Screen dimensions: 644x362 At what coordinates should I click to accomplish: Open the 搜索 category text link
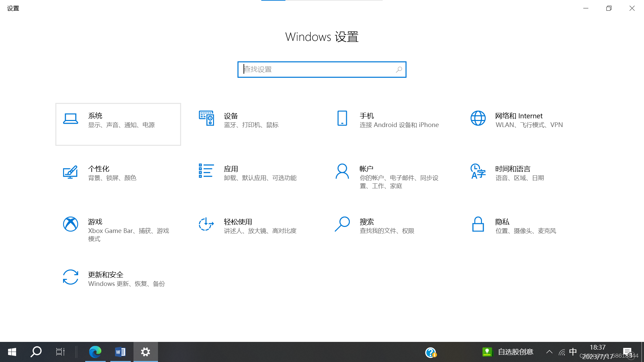(x=367, y=222)
